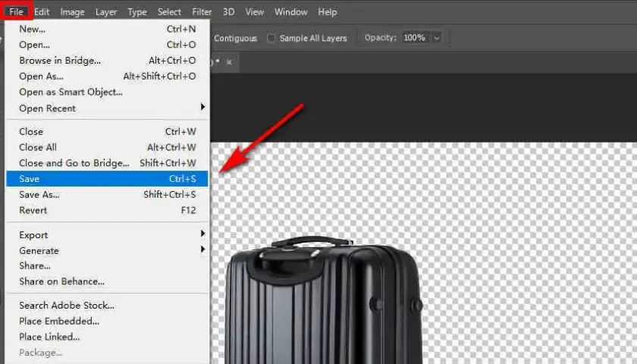Choose Share... menu entry

[x=107, y=265]
